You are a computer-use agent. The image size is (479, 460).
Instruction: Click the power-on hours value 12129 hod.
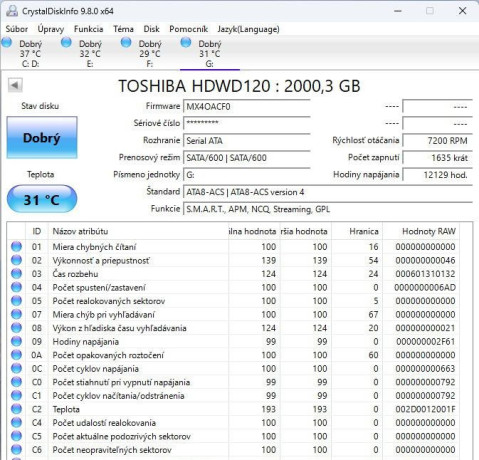tap(437, 175)
